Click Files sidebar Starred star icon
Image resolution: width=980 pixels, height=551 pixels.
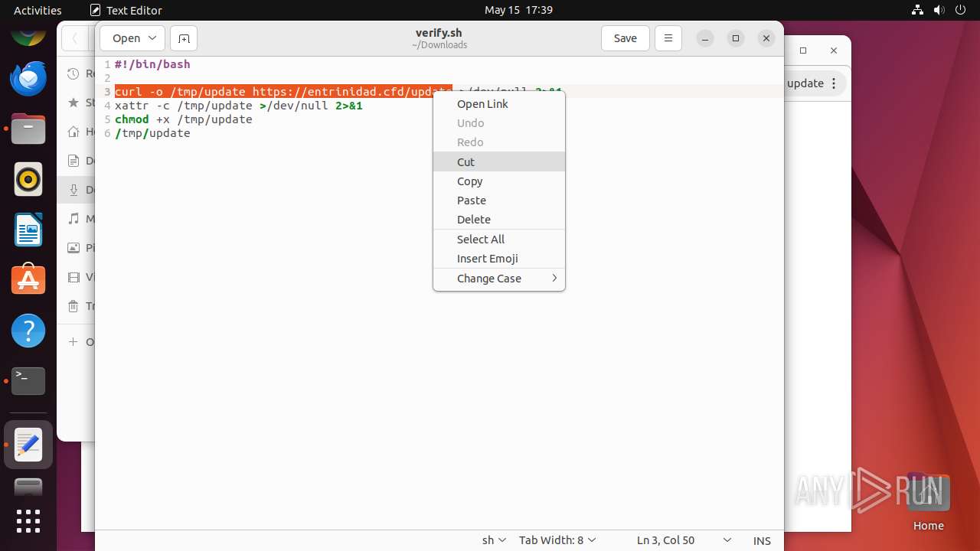pos(73,102)
